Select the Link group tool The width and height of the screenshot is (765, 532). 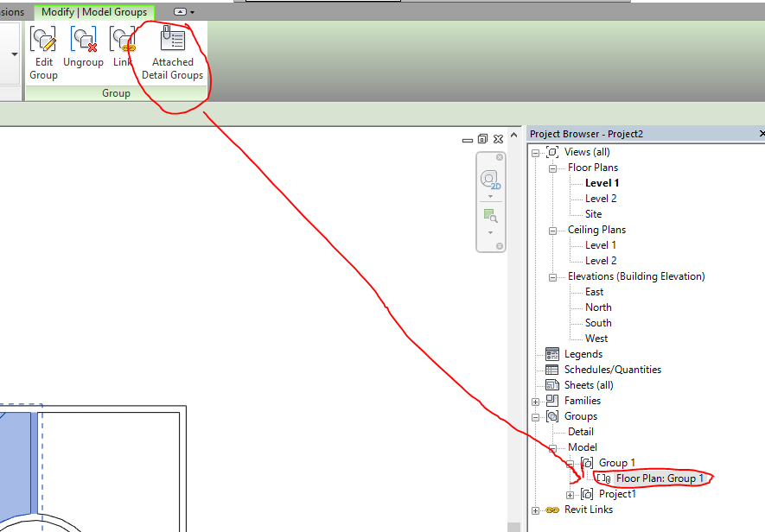(x=122, y=38)
